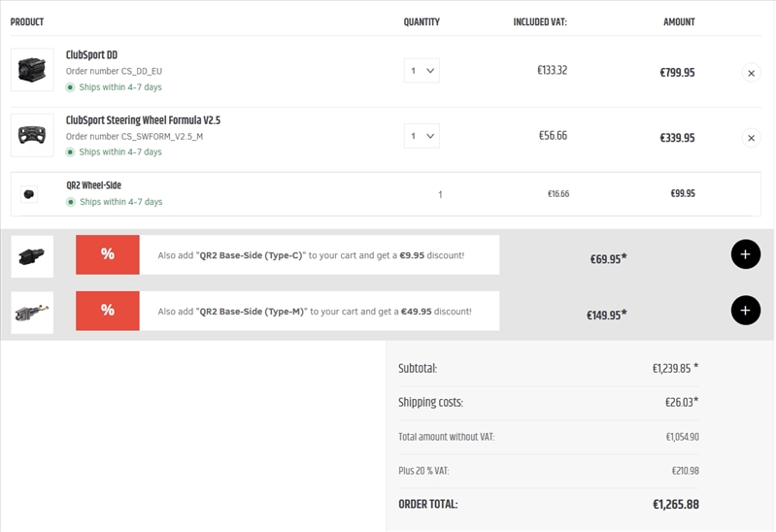Screen dimensions: 776x532
Task: Open quantity dropdown for Steering Wheel Formula V2.5
Action: pyautogui.click(x=422, y=136)
